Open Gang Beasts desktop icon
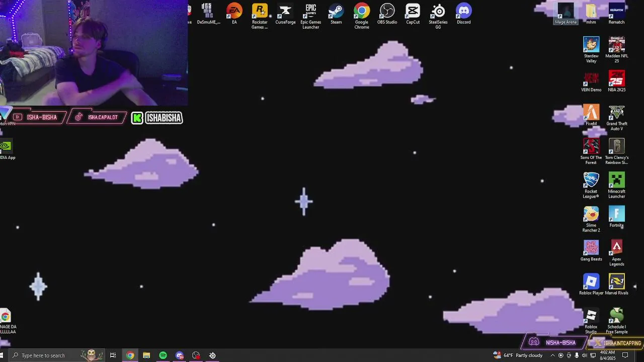Screen dimensions: 644x362 tap(591, 250)
